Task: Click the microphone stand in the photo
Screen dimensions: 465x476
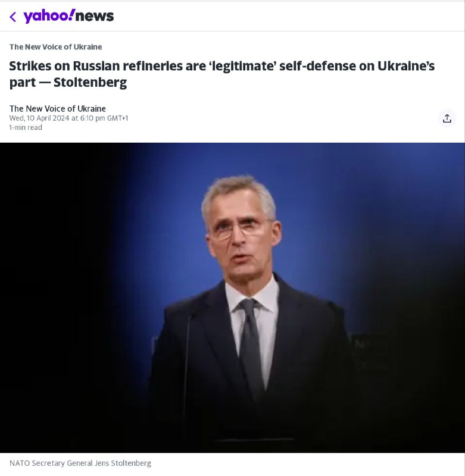Action: click(x=187, y=364)
